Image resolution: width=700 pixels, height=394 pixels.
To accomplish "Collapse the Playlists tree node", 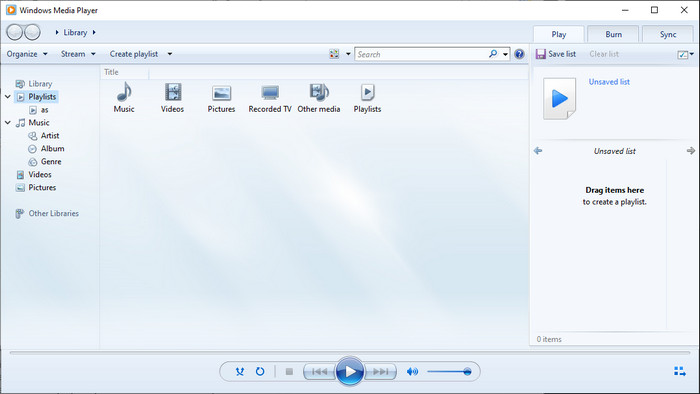I will click(x=8, y=96).
